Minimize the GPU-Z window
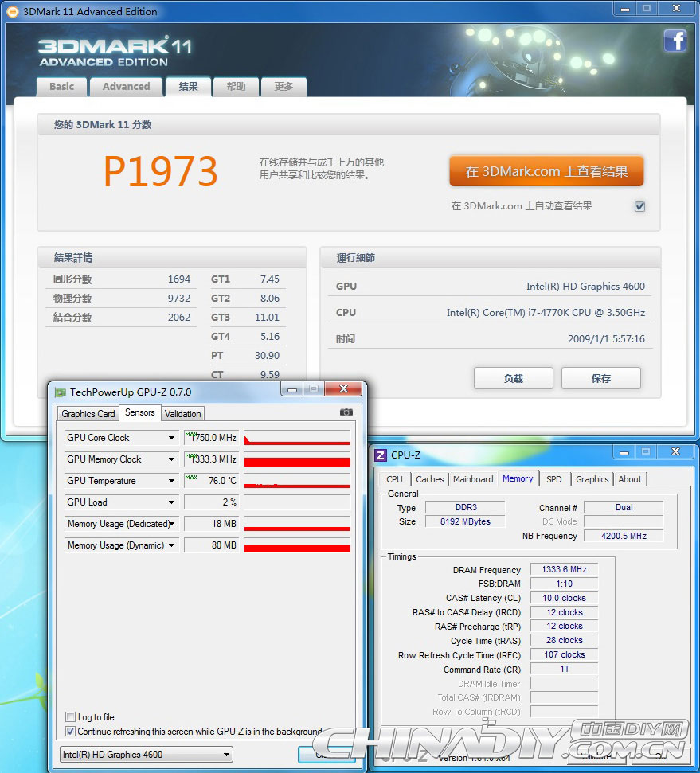This screenshot has height=773, width=700. (292, 389)
